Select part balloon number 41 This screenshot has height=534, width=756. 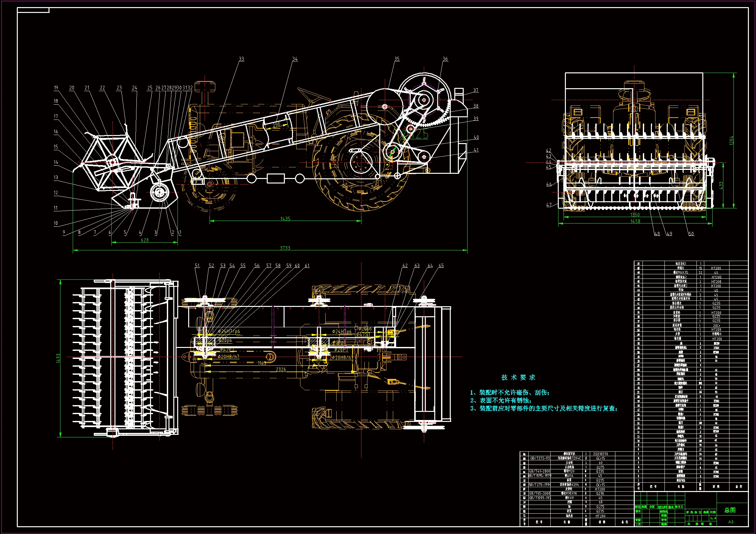click(476, 150)
